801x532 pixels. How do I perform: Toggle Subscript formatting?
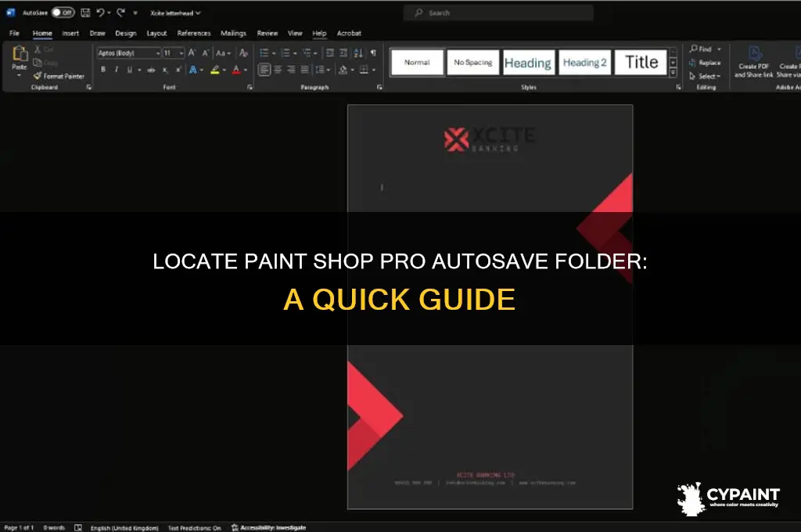[165, 70]
